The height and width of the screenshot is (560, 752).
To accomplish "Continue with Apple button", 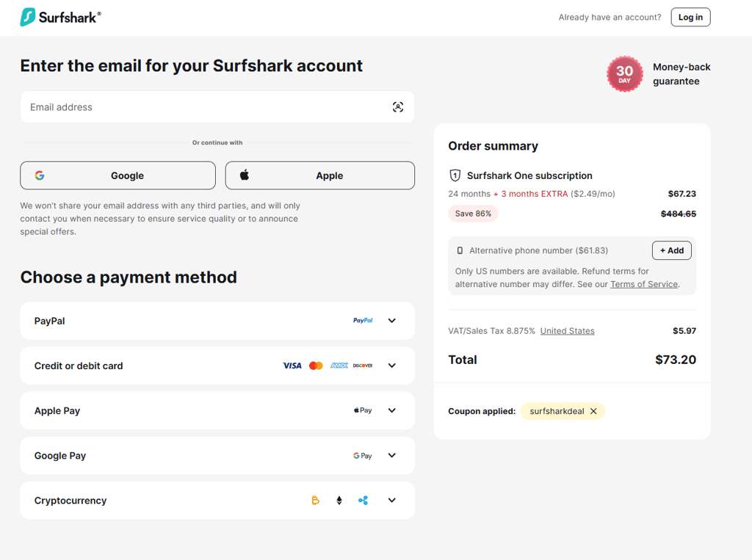I will click(320, 175).
